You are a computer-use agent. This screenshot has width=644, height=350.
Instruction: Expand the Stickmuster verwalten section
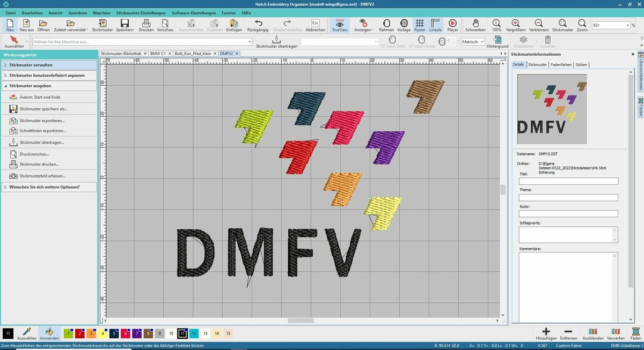pos(49,65)
